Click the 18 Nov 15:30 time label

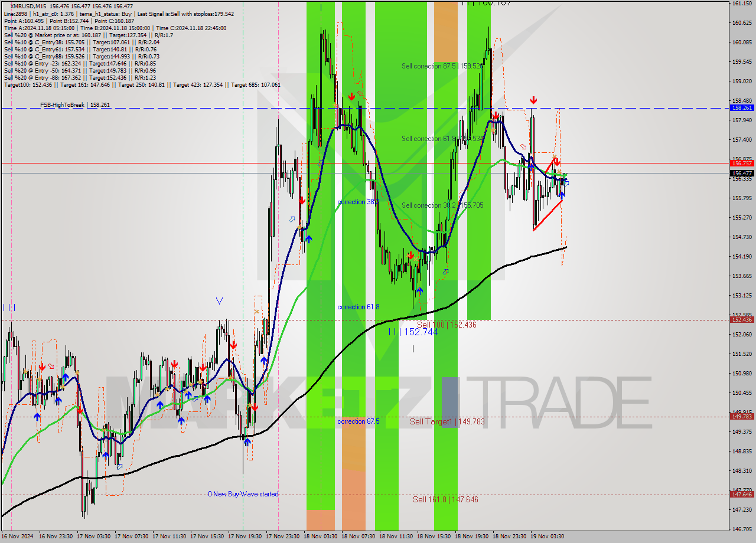tap(434, 537)
